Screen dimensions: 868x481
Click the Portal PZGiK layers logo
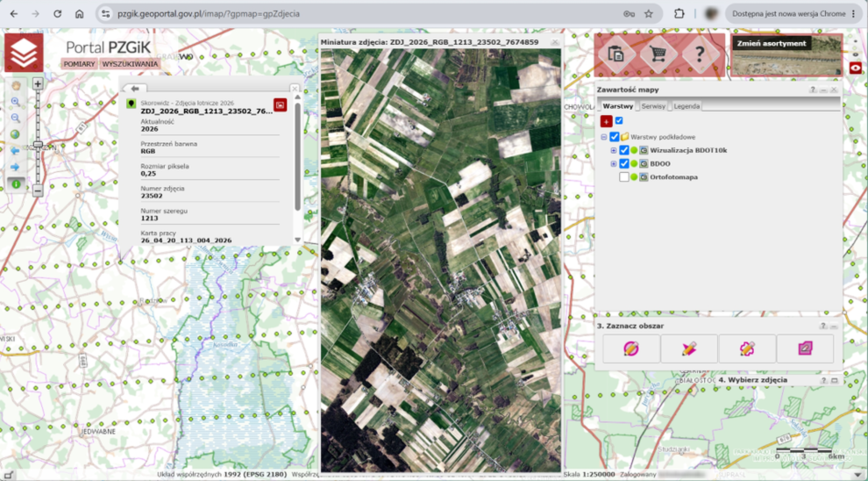click(24, 52)
